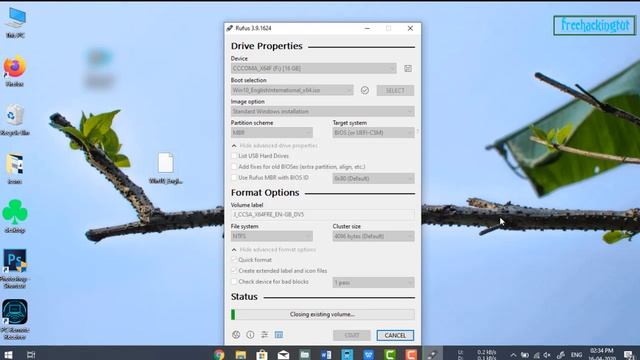Open This PC desktop icon

point(16,23)
